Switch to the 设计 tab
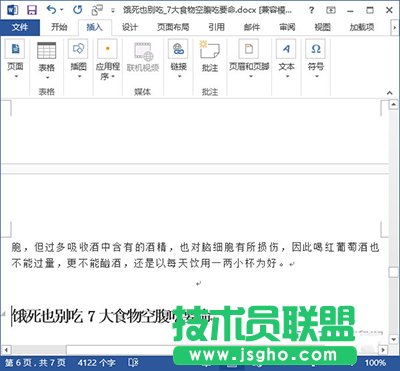Image resolution: width=400 pixels, height=371 pixels. pyautogui.click(x=130, y=27)
